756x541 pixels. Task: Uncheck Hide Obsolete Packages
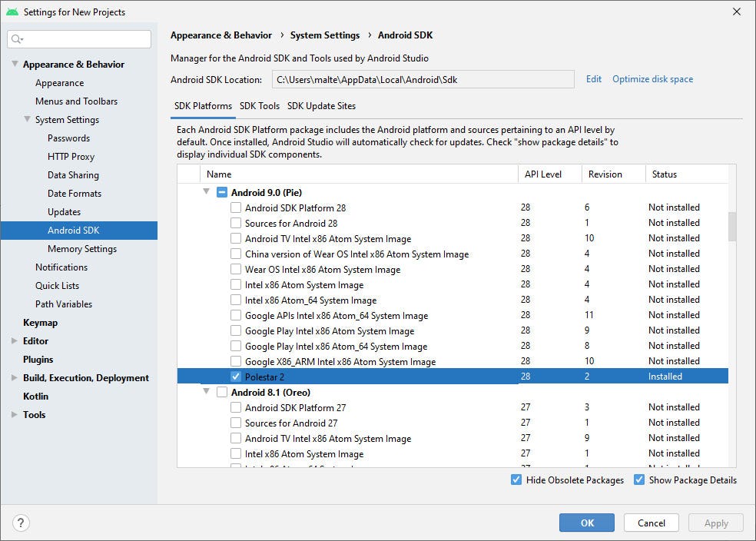pyautogui.click(x=516, y=480)
